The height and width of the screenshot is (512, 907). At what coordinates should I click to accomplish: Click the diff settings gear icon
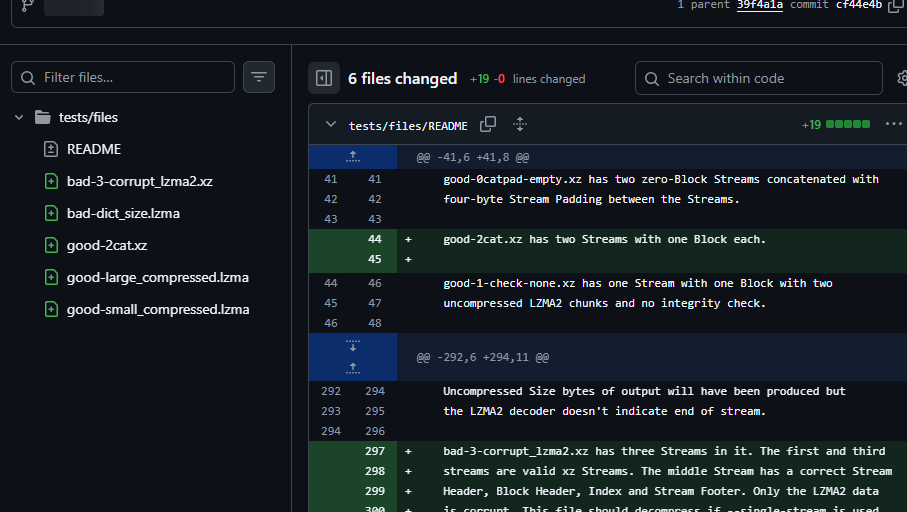[902, 78]
